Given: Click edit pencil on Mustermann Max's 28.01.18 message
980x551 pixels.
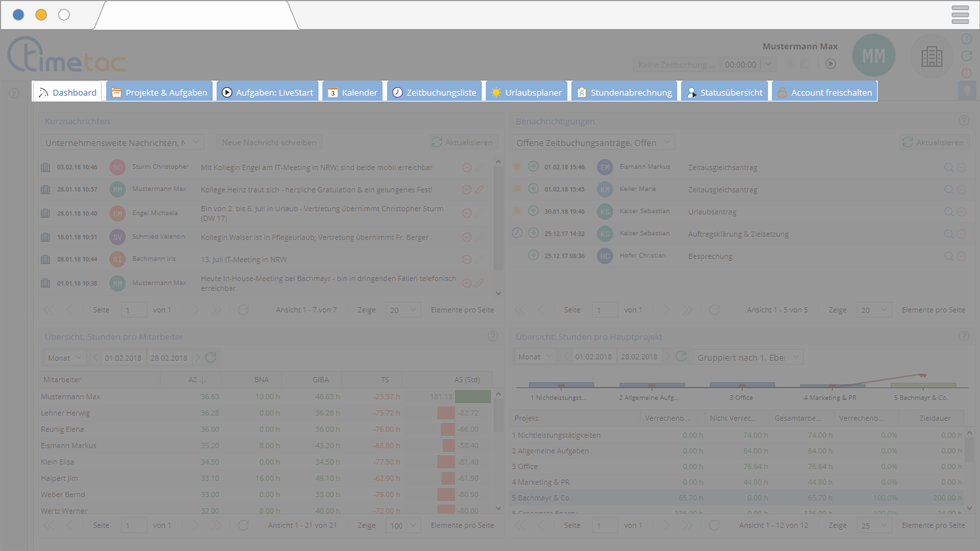Looking at the screenshot, I should pyautogui.click(x=479, y=189).
